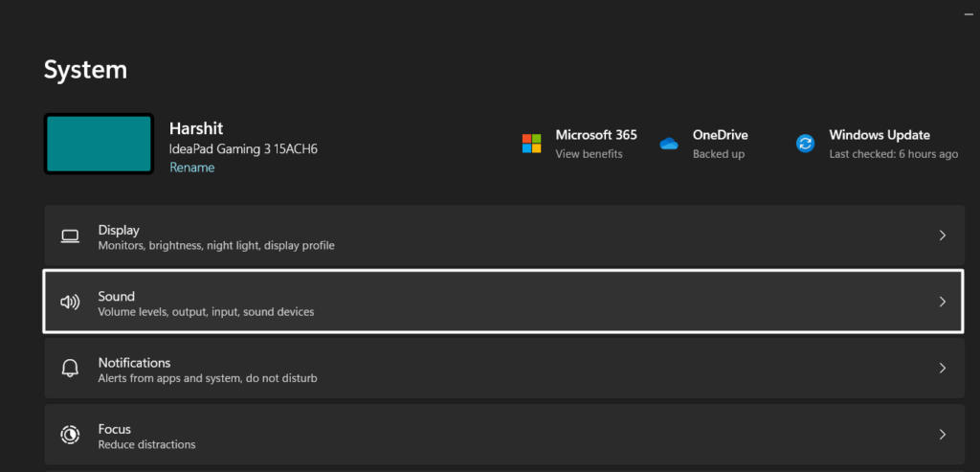Click the Focus target icon
Screen dimensions: 980x472
[70, 435]
